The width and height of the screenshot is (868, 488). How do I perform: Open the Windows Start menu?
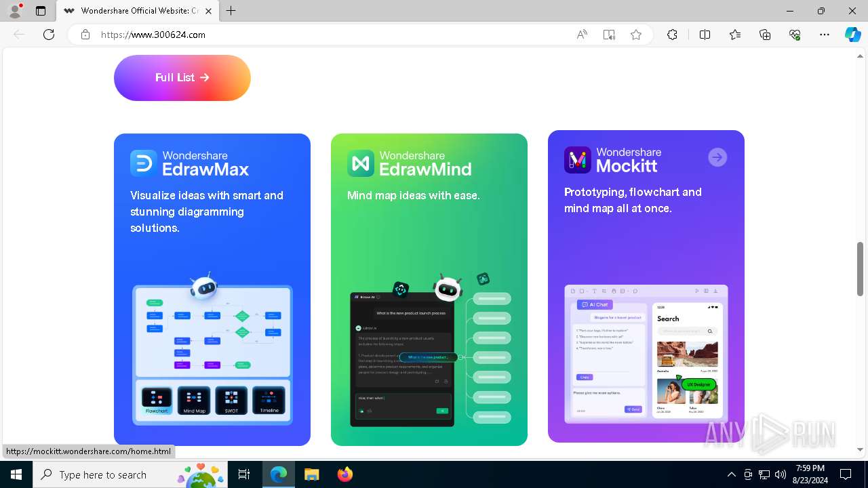click(16, 474)
